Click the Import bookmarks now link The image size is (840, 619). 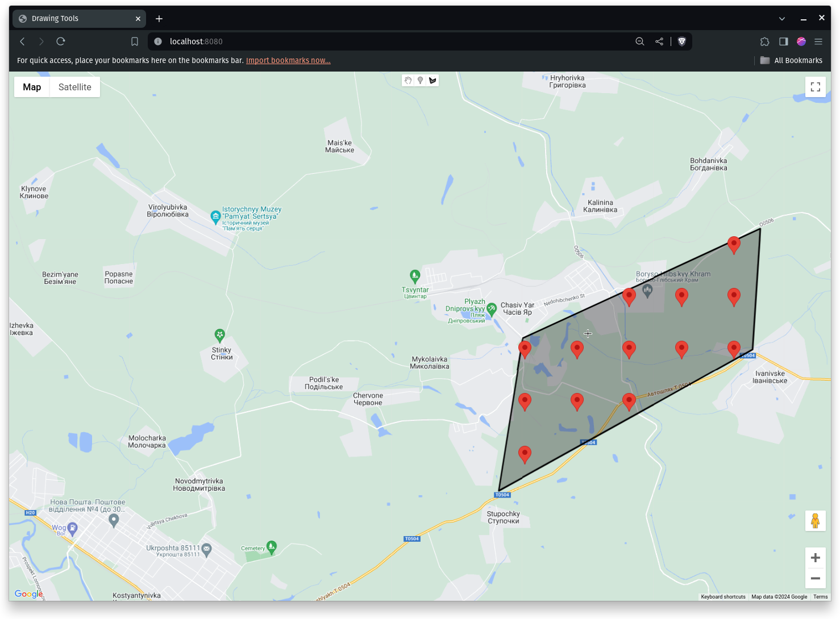coord(288,60)
